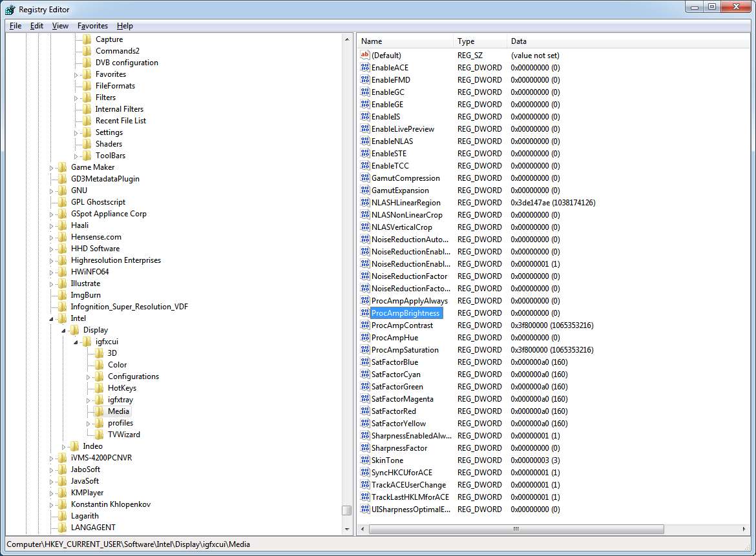The width and height of the screenshot is (756, 556).
Task: Click the folder icon next to Intel
Action: [62, 318]
